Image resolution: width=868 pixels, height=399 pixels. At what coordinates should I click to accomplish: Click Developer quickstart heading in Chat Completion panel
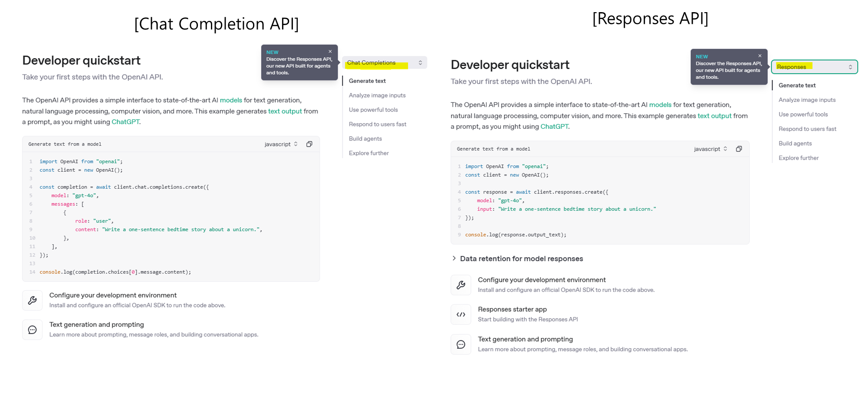tap(81, 60)
